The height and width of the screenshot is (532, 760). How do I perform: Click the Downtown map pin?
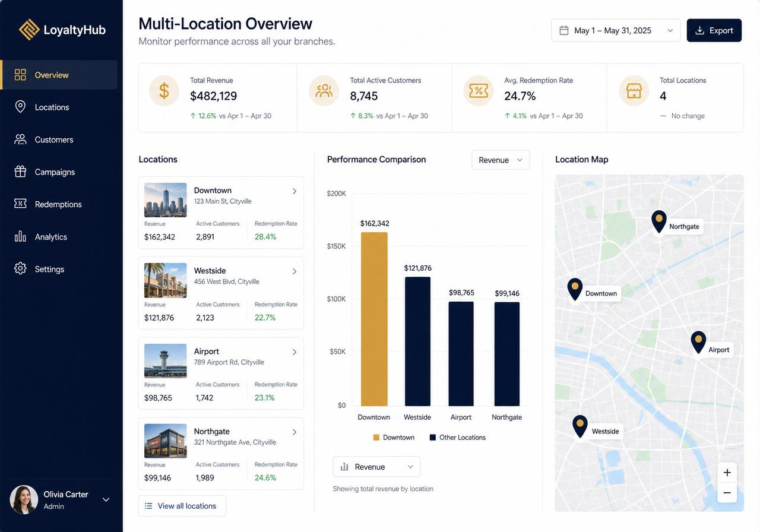pyautogui.click(x=575, y=290)
